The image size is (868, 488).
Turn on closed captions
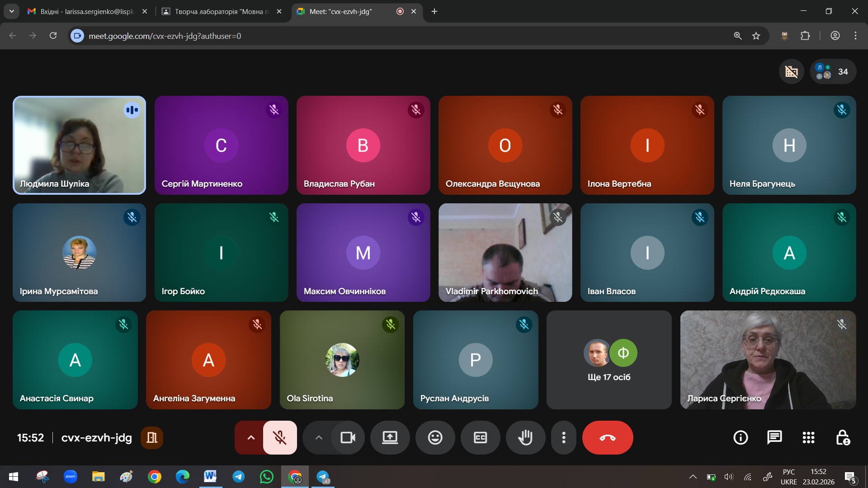[x=480, y=437]
